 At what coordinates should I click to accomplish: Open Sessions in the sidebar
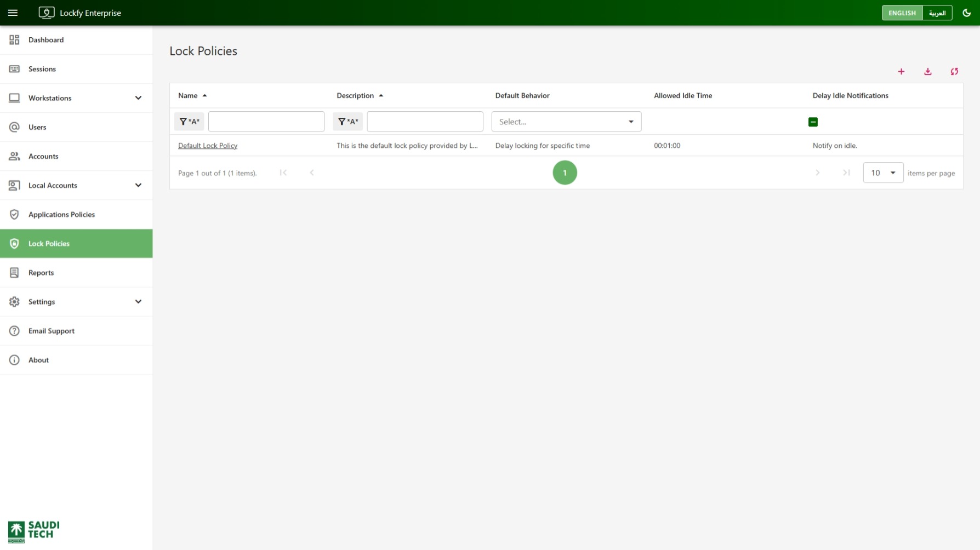76,69
